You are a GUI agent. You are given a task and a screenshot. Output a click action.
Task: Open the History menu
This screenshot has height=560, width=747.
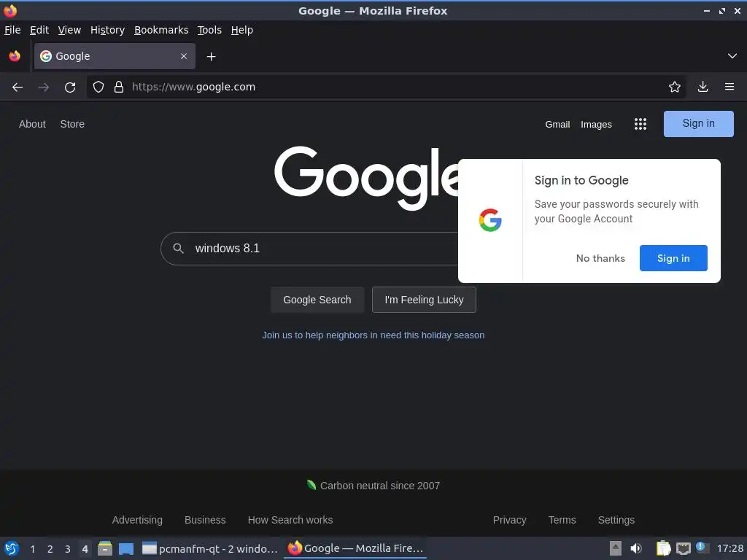[108, 30]
